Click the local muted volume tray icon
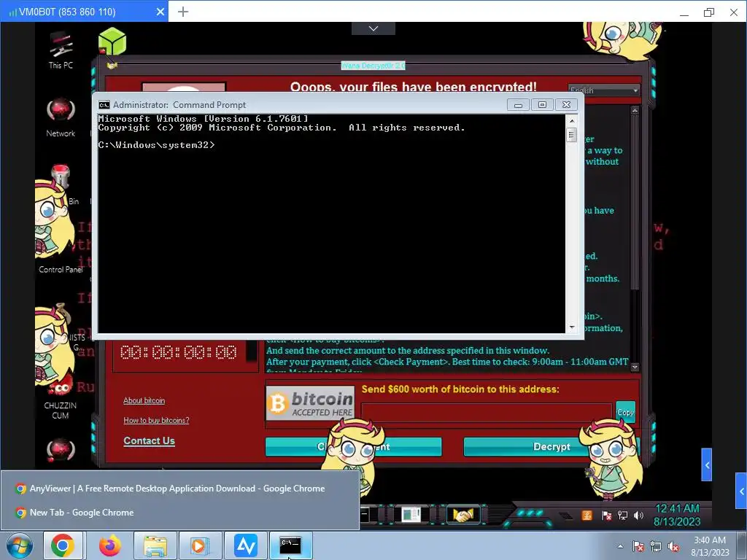The width and height of the screenshot is (747, 560). 673,546
